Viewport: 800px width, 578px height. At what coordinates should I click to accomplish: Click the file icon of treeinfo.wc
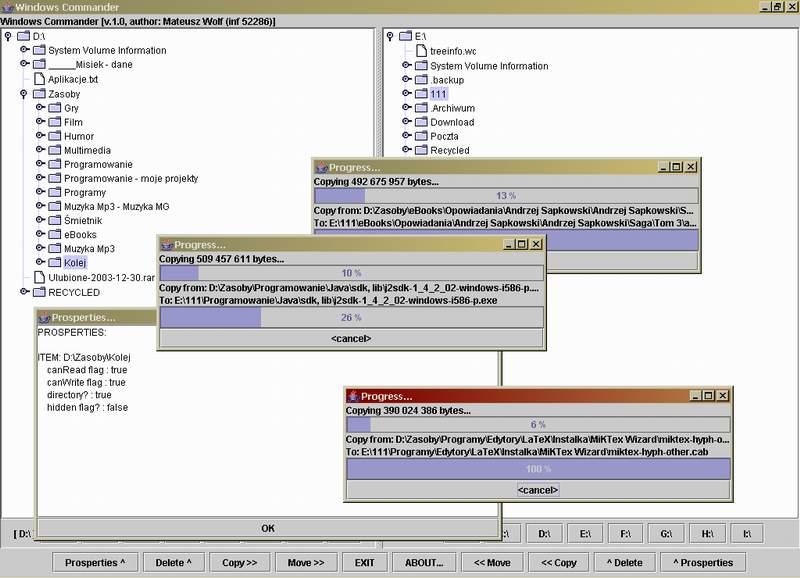[x=421, y=51]
